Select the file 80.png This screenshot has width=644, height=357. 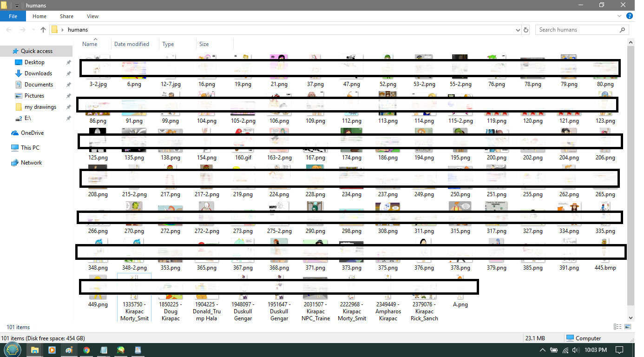605,71
